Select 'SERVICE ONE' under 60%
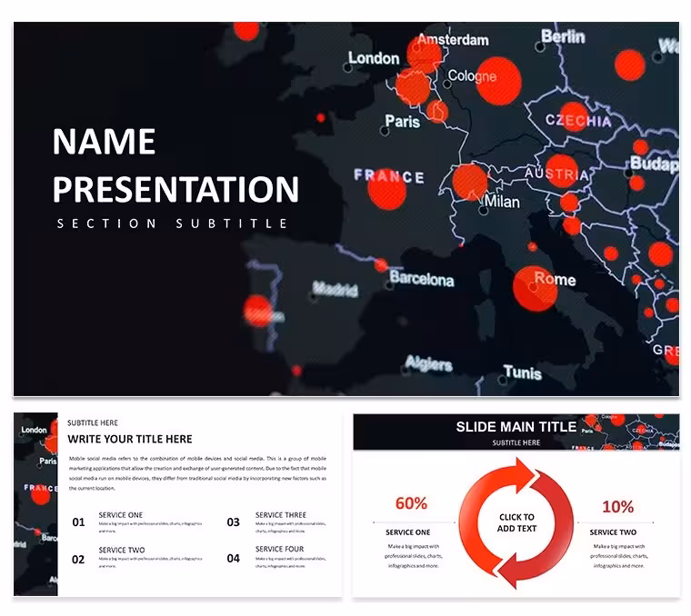The image size is (691, 616). pyautogui.click(x=407, y=532)
